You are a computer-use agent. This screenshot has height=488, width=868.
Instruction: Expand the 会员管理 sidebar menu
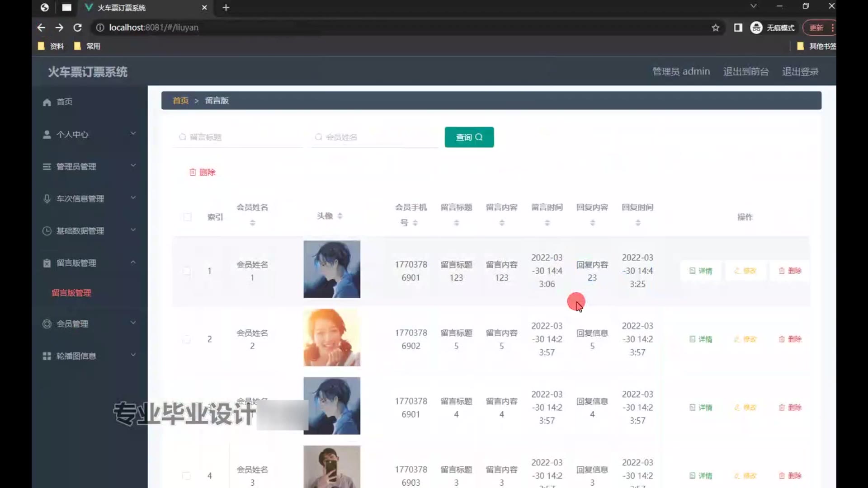click(133, 323)
